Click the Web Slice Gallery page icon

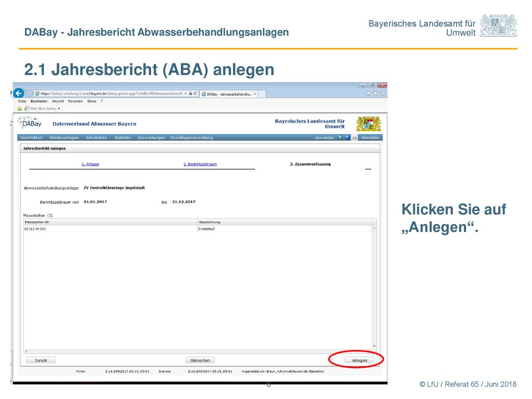point(26,109)
